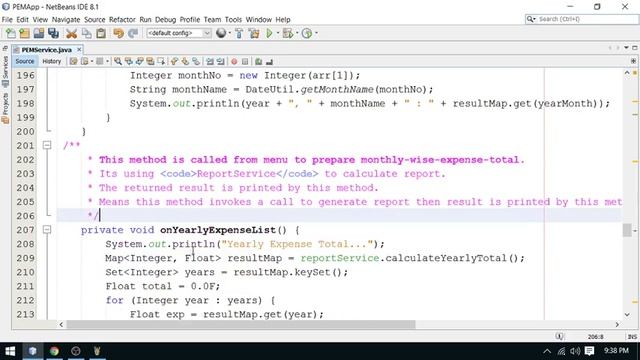Click the Previous Bookmark editor icon
The image size is (640, 360).
pos(174,62)
